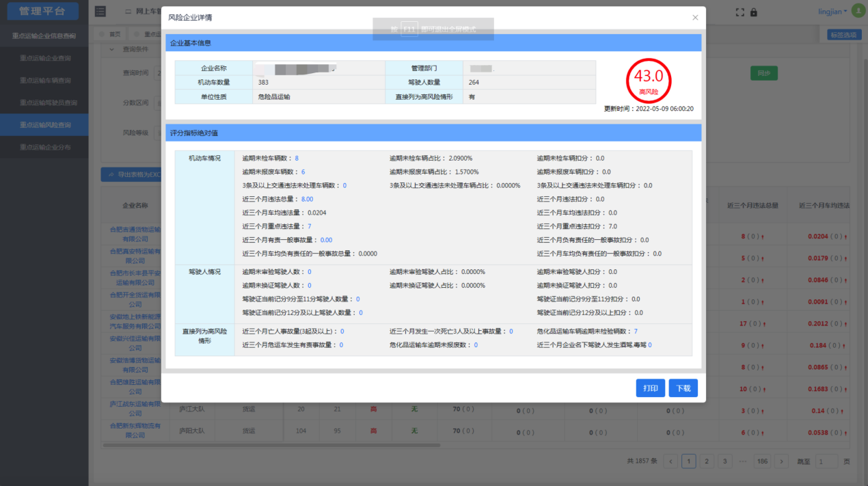Select 重点运输企业查询 in sidebar
This screenshot has height=486, width=868.
pos(45,58)
